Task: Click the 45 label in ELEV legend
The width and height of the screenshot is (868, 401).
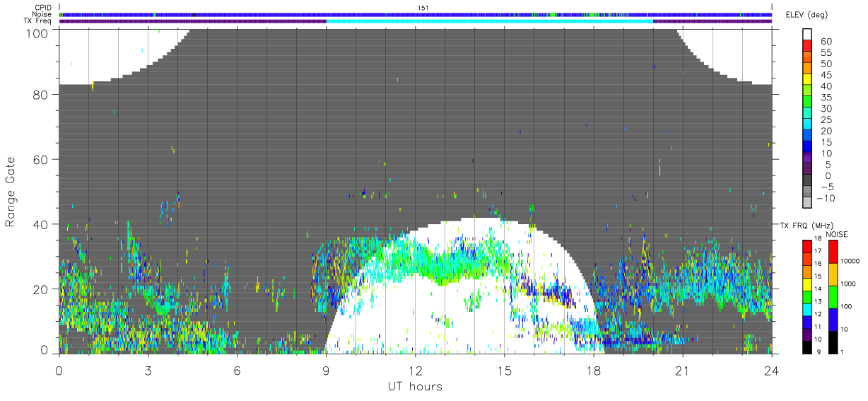Action: point(827,75)
